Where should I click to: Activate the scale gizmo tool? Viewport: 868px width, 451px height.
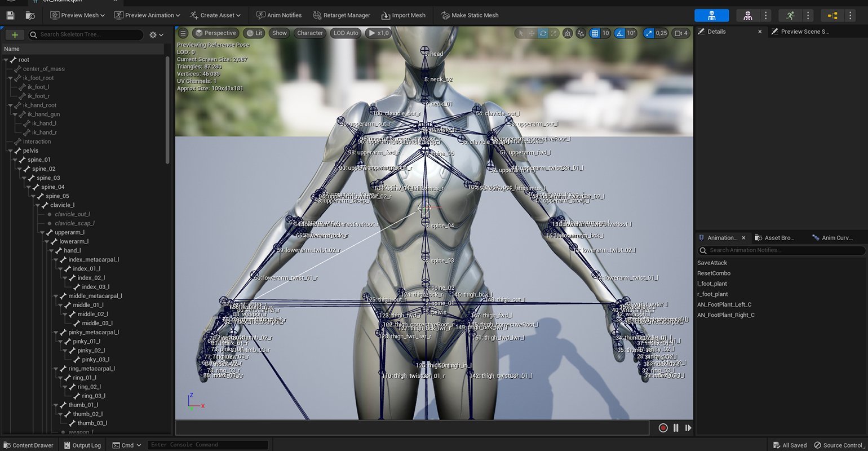[x=554, y=33]
